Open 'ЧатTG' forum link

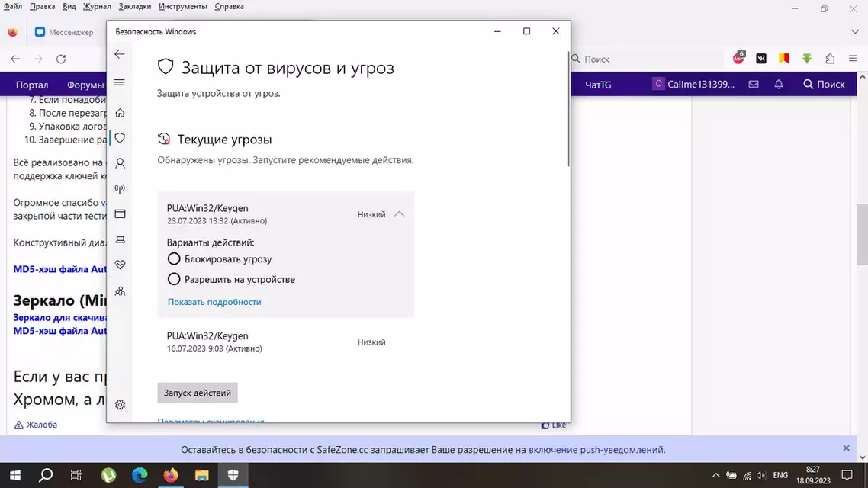point(598,85)
